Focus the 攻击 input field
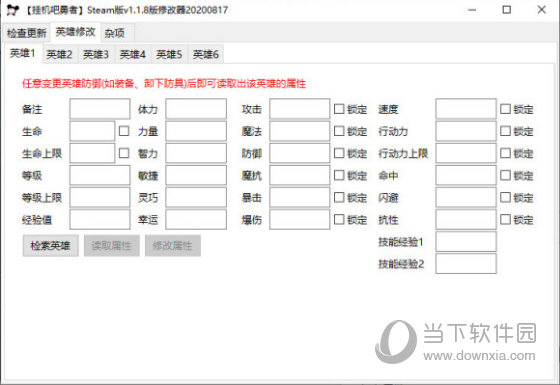This screenshot has height=385, width=560. 300,109
